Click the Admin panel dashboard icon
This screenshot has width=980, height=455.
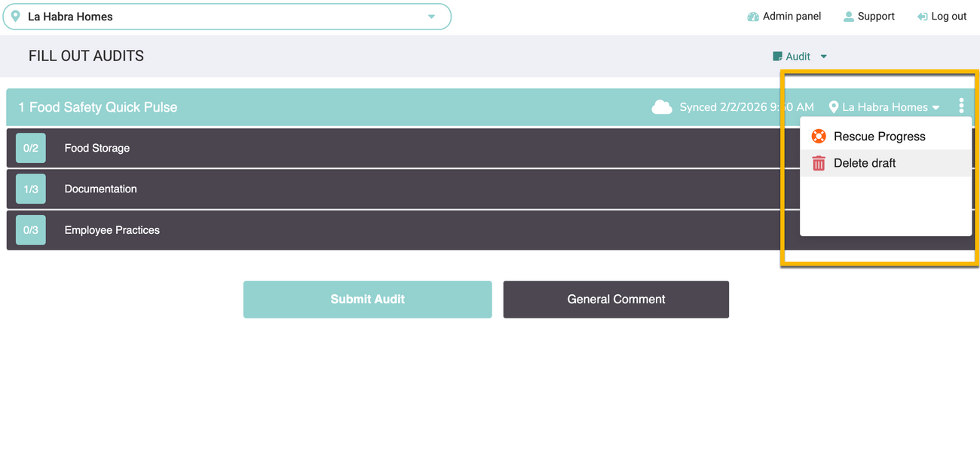tap(752, 17)
